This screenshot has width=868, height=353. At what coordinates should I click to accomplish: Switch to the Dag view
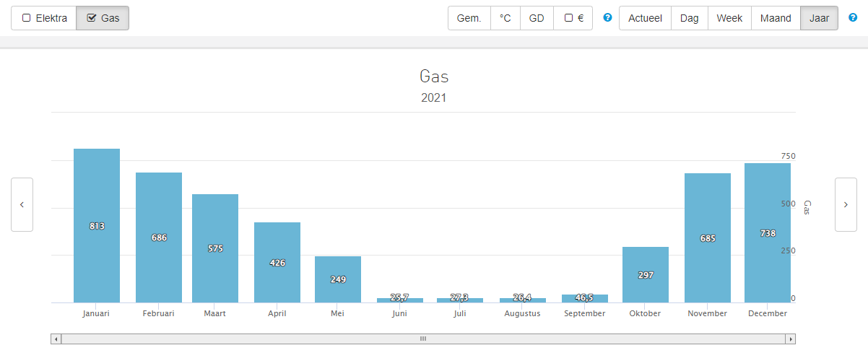(689, 18)
